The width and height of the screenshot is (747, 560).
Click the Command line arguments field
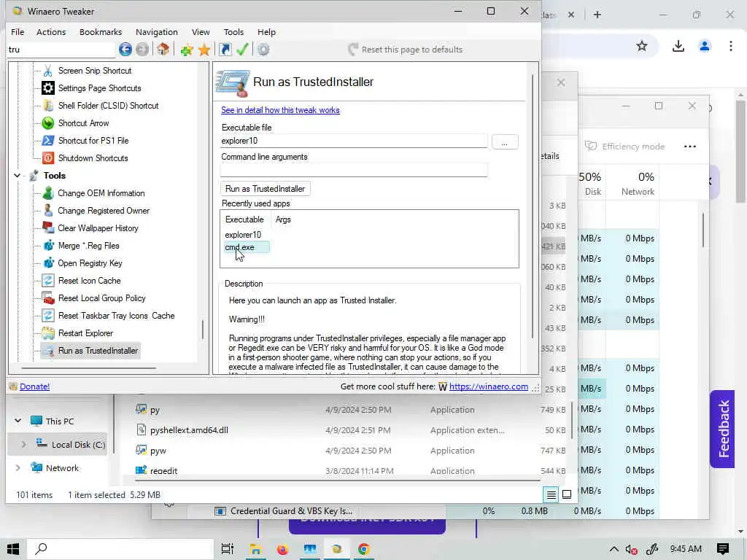pyautogui.click(x=354, y=169)
